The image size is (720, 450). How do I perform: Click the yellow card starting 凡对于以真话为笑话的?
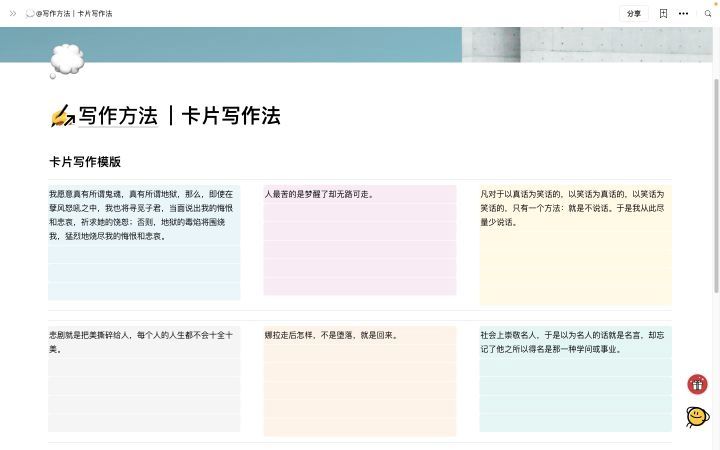[x=576, y=245]
